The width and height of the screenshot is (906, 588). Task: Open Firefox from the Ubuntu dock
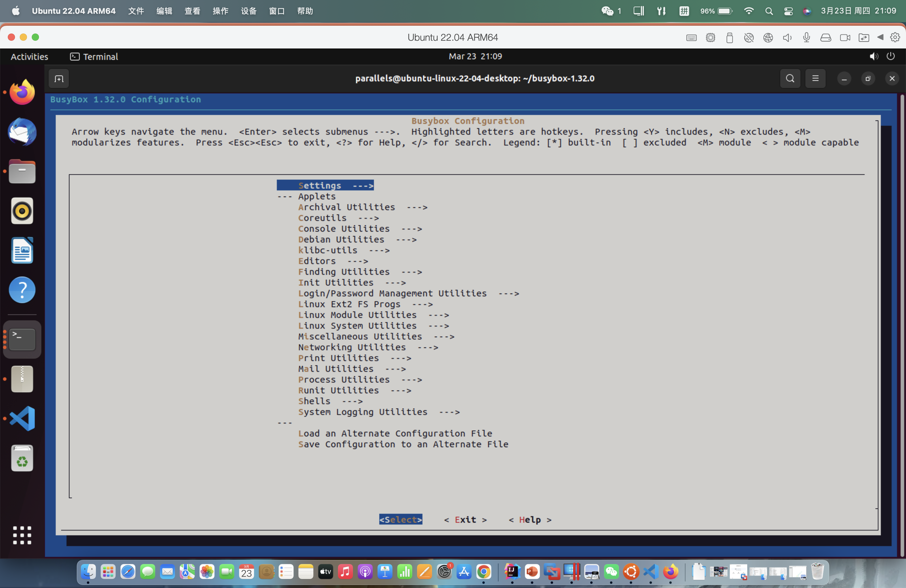(22, 92)
